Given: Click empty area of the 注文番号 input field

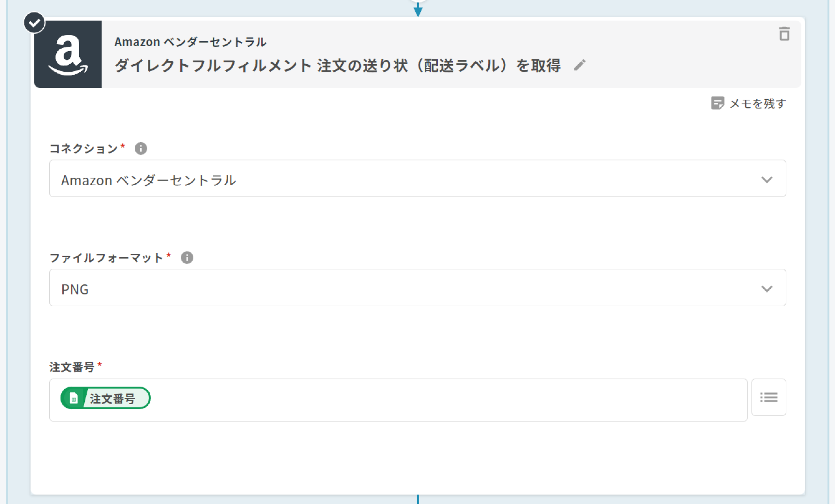Looking at the screenshot, I should 441,400.
